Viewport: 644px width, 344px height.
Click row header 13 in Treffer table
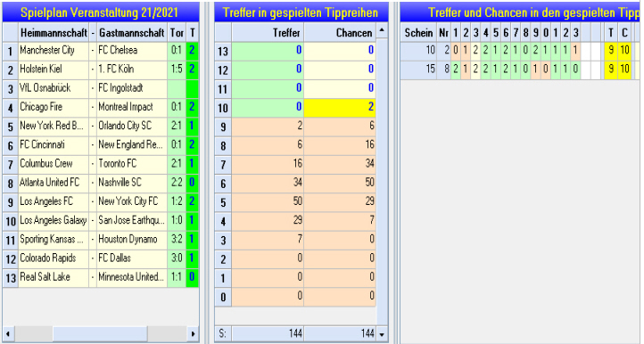coord(223,52)
